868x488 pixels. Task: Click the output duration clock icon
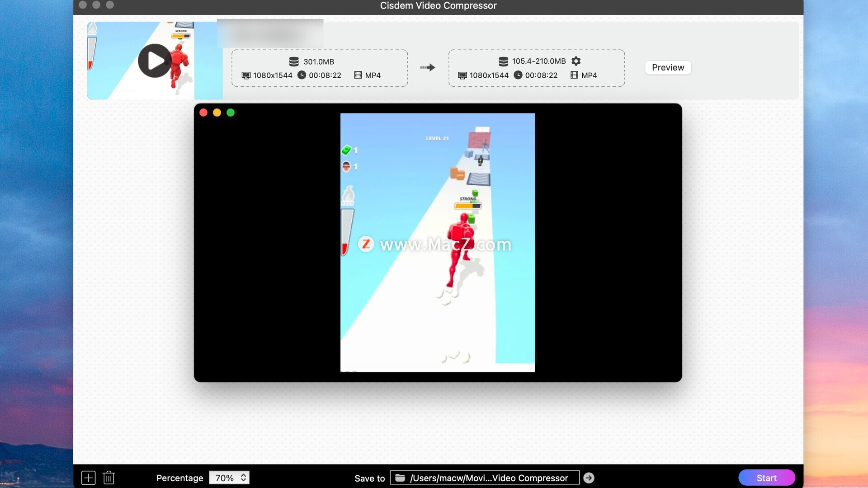tap(518, 75)
